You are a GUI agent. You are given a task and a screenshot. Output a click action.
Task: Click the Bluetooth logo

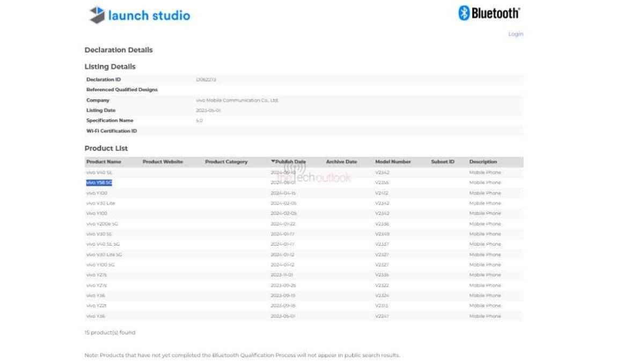pyautogui.click(x=489, y=13)
